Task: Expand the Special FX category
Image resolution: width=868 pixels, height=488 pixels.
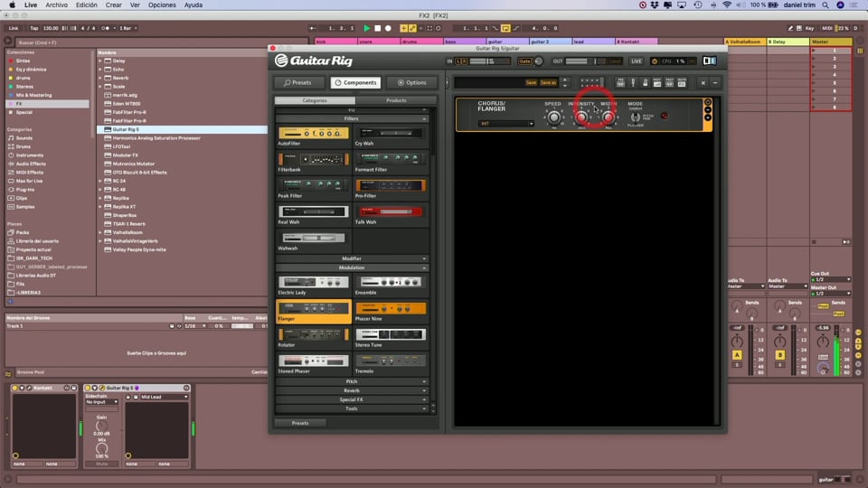Action: 352,399
